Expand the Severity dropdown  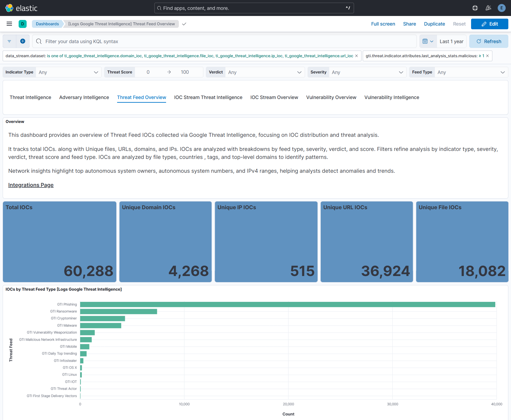[x=368, y=72]
